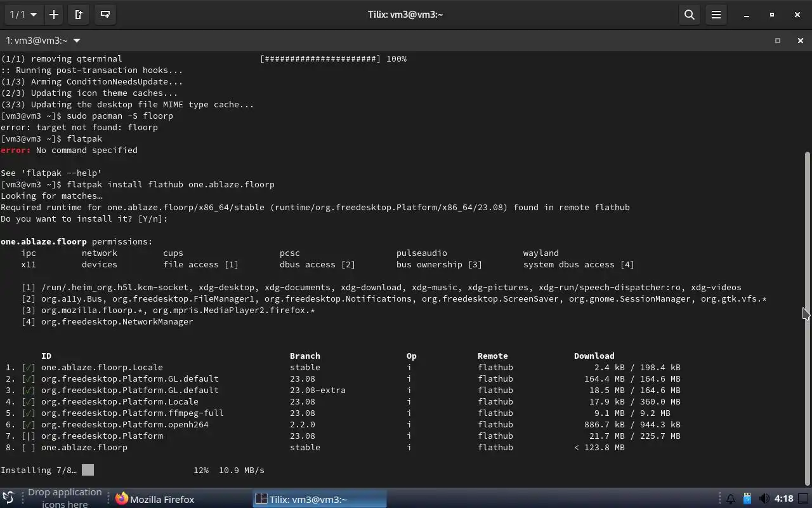812x508 pixels.
Task: Close the terminal pane '1: vm3@vm3:~'
Action: (x=800, y=41)
